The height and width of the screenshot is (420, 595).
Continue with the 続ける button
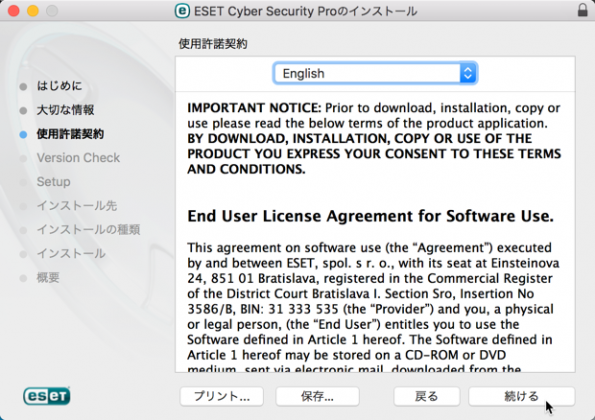point(522,396)
